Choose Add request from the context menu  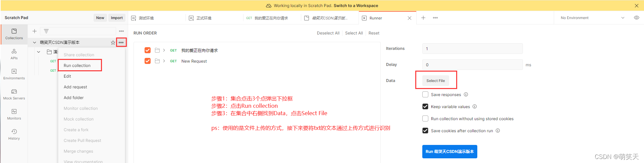pyautogui.click(x=91, y=87)
